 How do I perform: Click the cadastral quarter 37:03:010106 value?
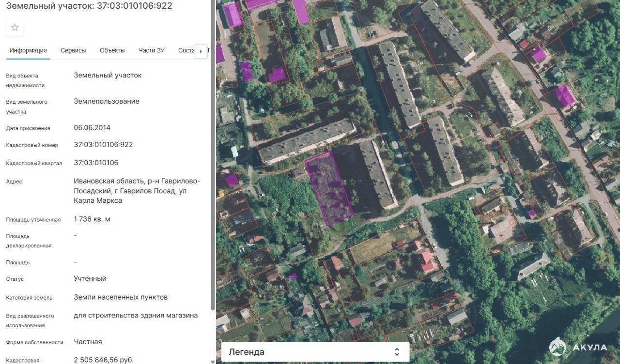96,163
